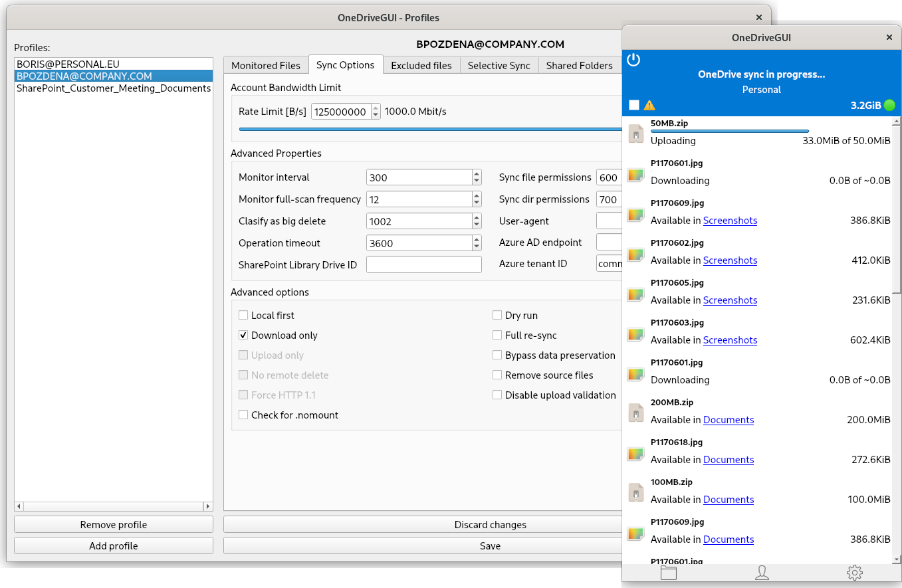Screen dimensions: 902x588
Task: Click the SharePoint Library Drive ID field
Action: [424, 264]
